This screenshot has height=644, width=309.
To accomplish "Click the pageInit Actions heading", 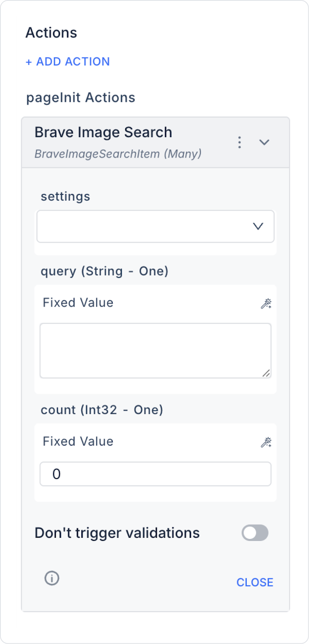I will (x=80, y=98).
